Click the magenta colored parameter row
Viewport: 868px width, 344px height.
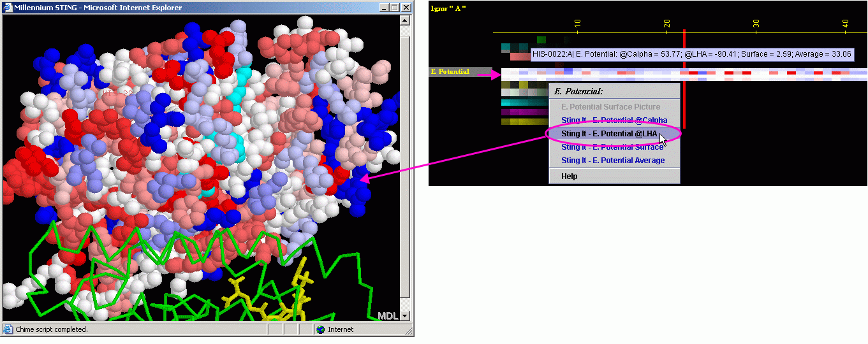coord(525,111)
